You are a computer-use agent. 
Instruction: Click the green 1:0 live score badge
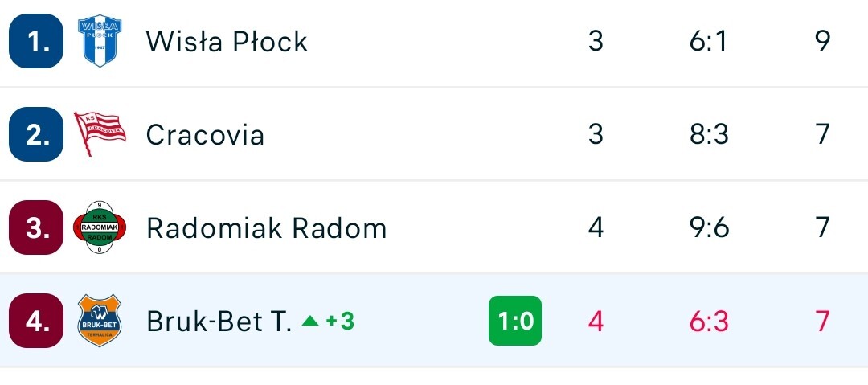[x=515, y=322]
